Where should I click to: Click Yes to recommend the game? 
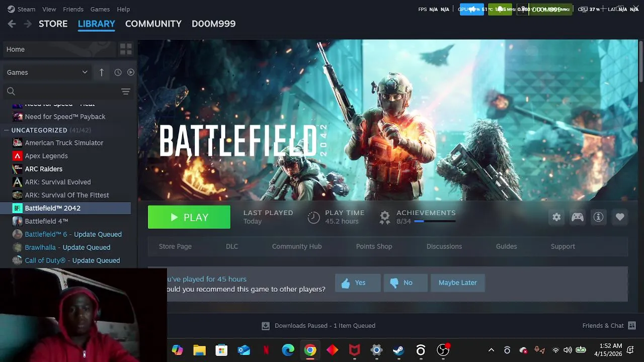[358, 283]
